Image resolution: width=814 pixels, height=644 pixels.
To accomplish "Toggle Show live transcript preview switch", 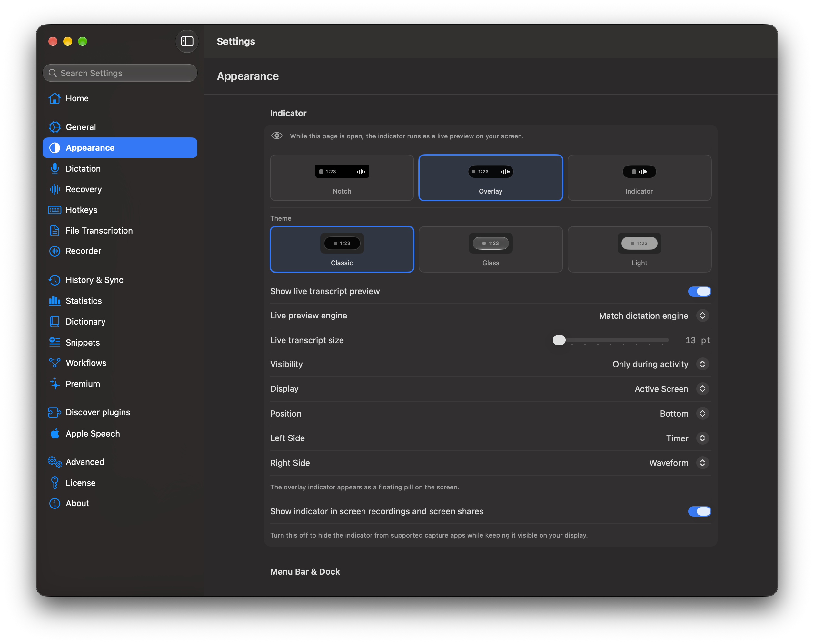I will (700, 291).
